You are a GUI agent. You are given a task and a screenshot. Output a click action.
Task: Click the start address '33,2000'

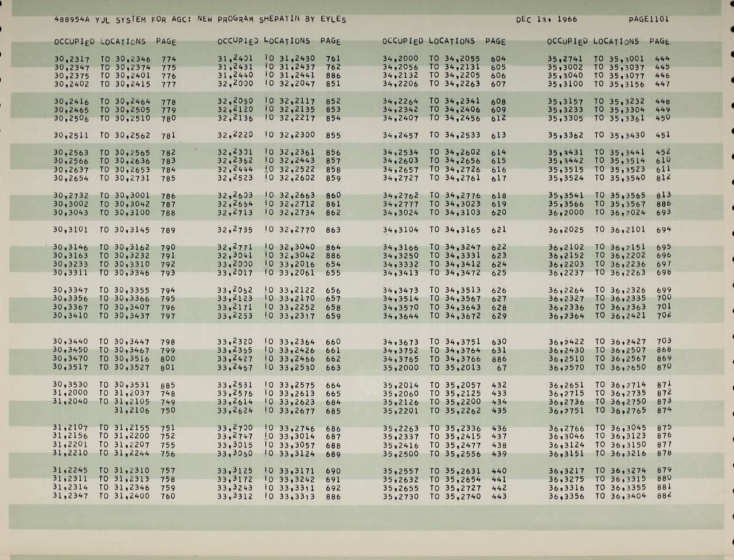pos(235,264)
